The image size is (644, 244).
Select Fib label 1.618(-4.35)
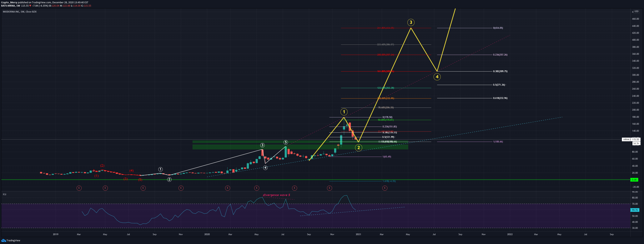click(389, 181)
